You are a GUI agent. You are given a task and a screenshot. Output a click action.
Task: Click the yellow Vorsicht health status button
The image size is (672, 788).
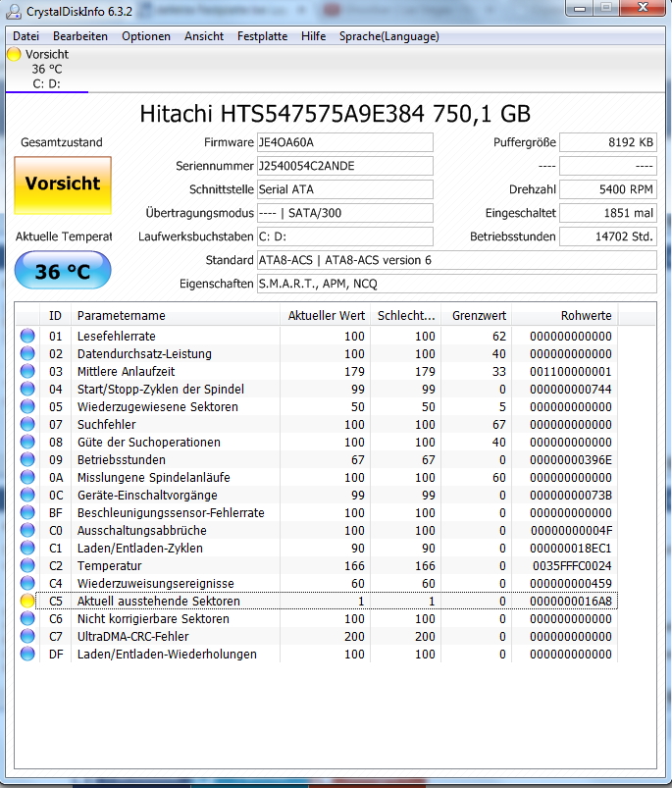coord(63,184)
